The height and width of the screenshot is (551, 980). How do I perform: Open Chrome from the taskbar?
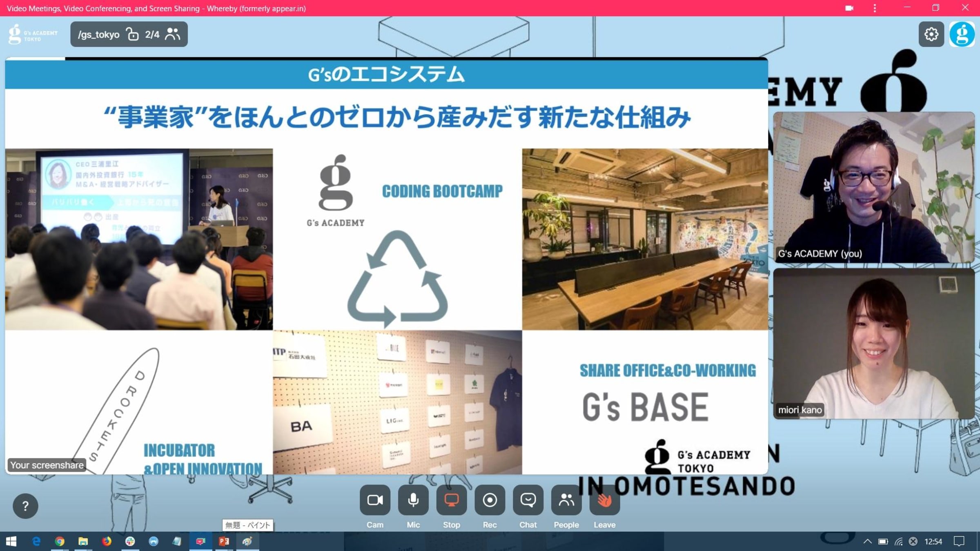point(60,542)
